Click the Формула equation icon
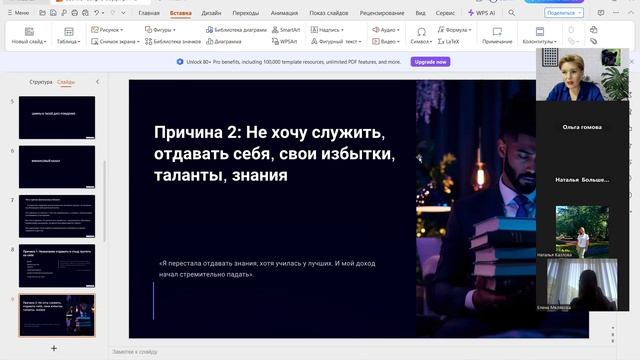Image resolution: width=640 pixels, height=360 pixels. (x=441, y=30)
